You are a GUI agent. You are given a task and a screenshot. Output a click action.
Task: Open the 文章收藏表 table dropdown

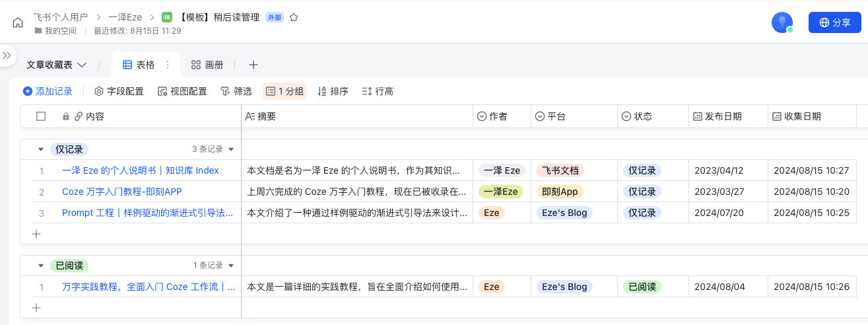coord(57,65)
